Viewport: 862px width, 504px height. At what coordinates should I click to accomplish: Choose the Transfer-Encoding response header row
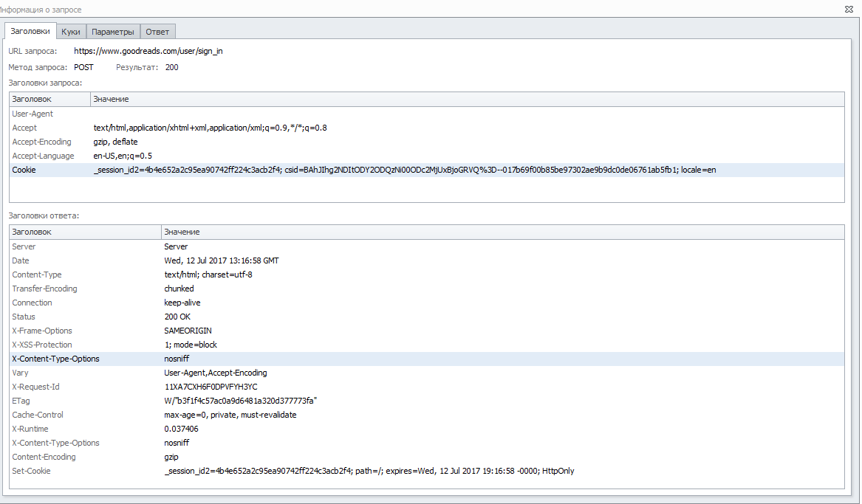point(44,289)
